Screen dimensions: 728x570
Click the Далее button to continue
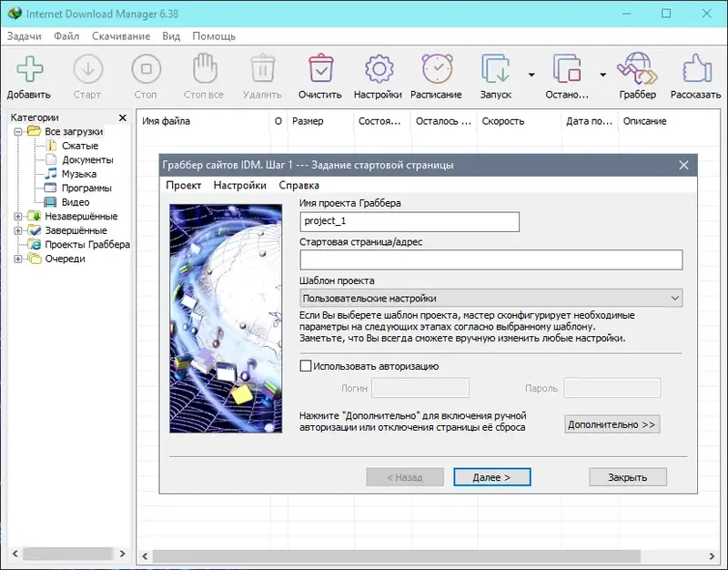(x=491, y=476)
